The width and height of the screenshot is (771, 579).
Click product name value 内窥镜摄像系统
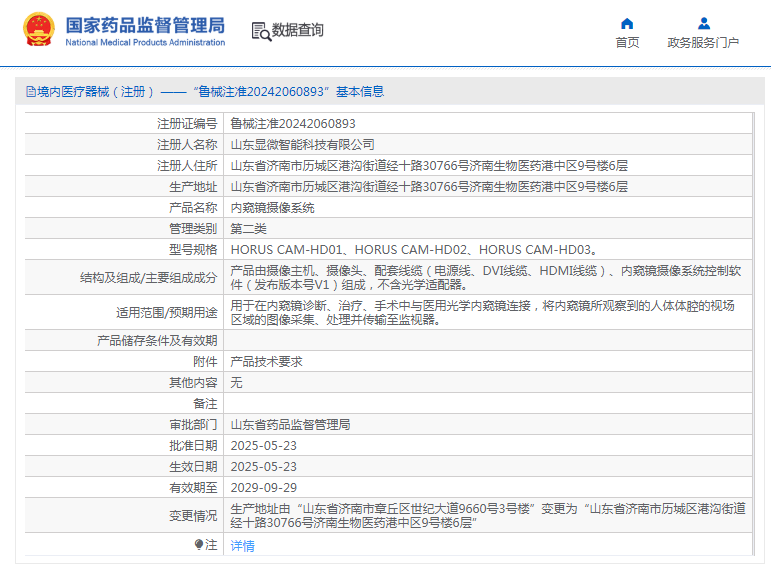click(x=273, y=208)
